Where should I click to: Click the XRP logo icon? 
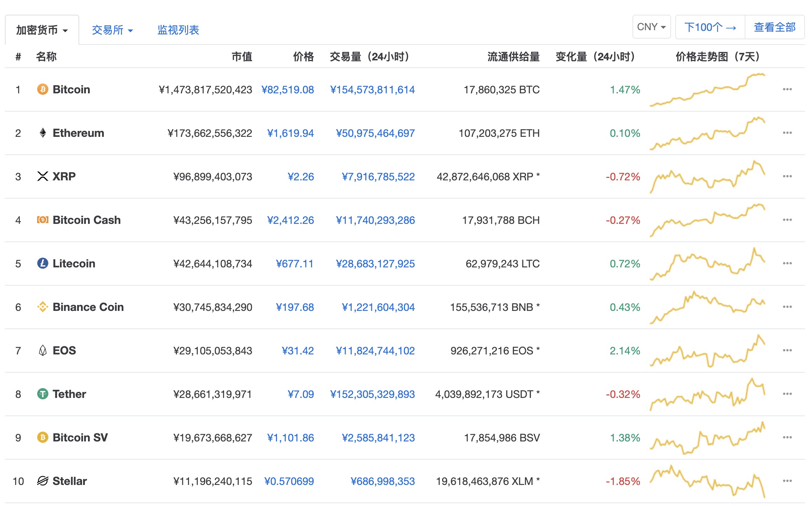pyautogui.click(x=42, y=176)
